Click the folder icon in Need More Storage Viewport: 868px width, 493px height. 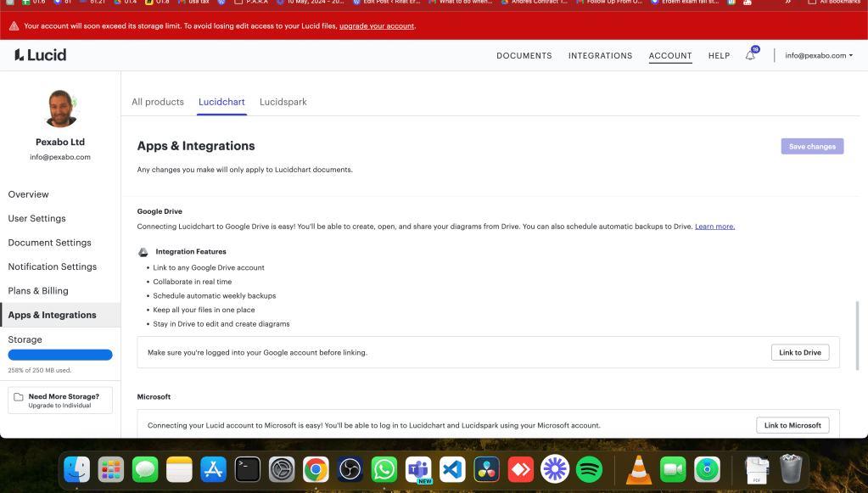click(x=19, y=397)
